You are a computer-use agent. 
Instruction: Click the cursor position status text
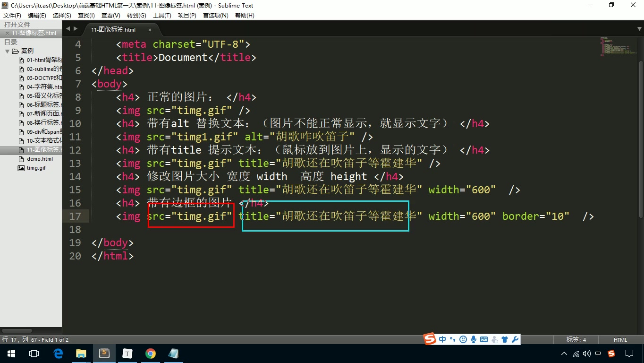[35, 340]
